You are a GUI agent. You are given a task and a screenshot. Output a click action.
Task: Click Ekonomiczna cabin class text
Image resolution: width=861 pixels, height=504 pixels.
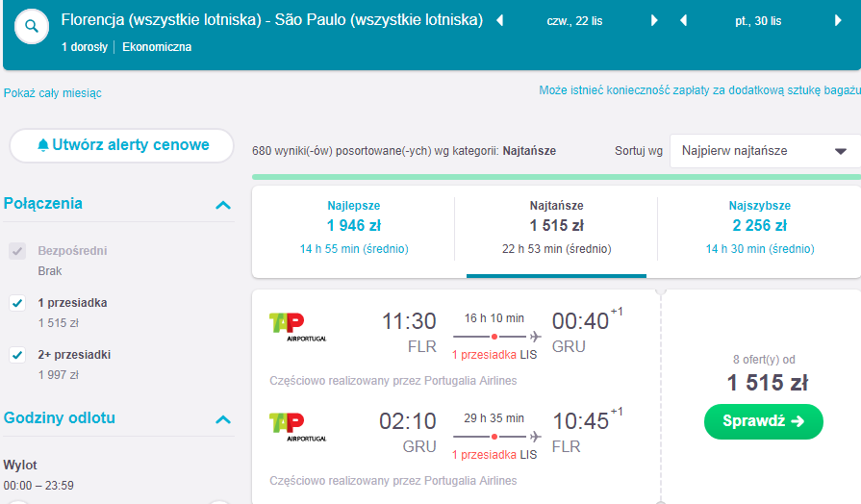point(157,47)
